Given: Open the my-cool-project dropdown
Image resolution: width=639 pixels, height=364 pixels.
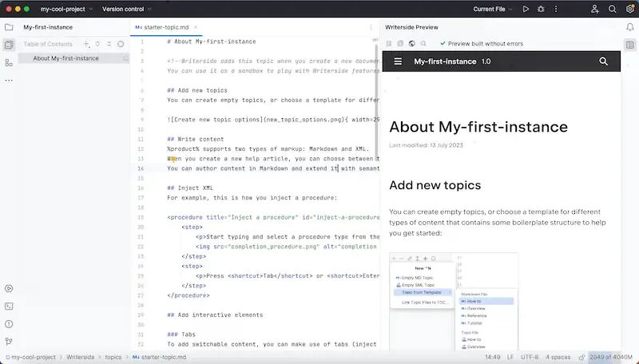Looking at the screenshot, I should pyautogui.click(x=66, y=9).
